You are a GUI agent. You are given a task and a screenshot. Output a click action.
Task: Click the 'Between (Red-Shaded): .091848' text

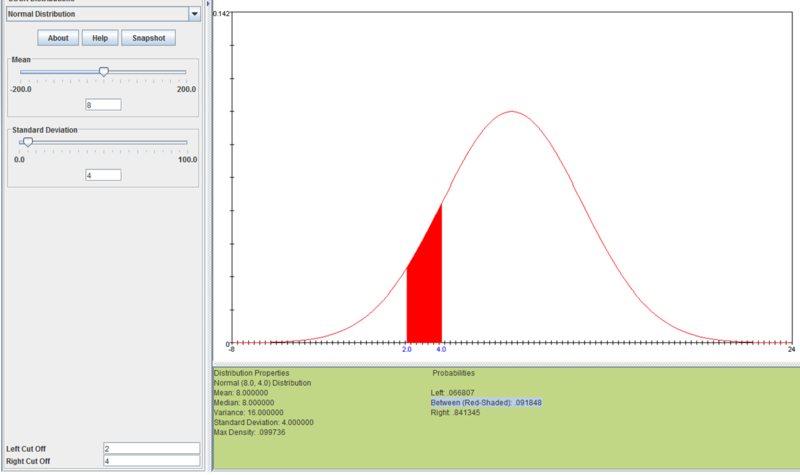pyautogui.click(x=486, y=403)
